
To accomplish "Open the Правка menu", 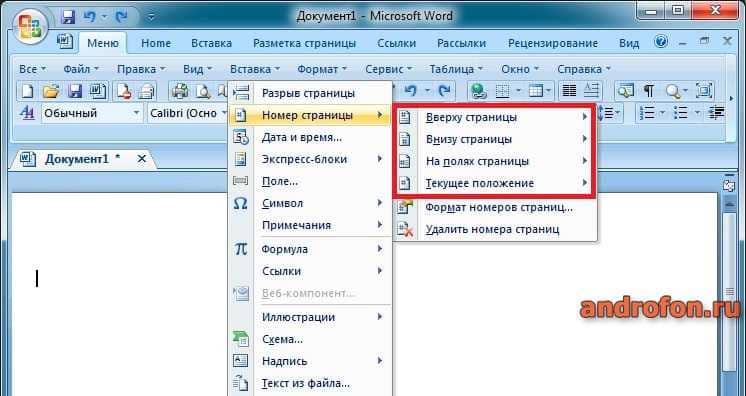I will pyautogui.click(x=141, y=69).
